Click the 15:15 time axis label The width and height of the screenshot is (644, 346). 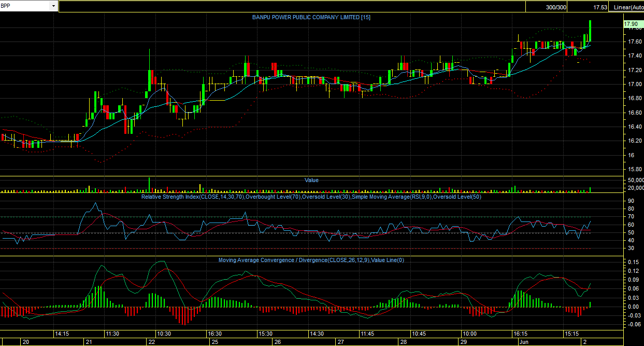[x=571, y=334]
